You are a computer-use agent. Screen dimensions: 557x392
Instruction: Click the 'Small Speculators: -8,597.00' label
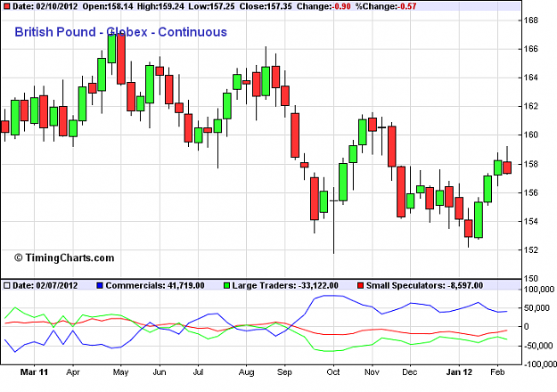(424, 285)
